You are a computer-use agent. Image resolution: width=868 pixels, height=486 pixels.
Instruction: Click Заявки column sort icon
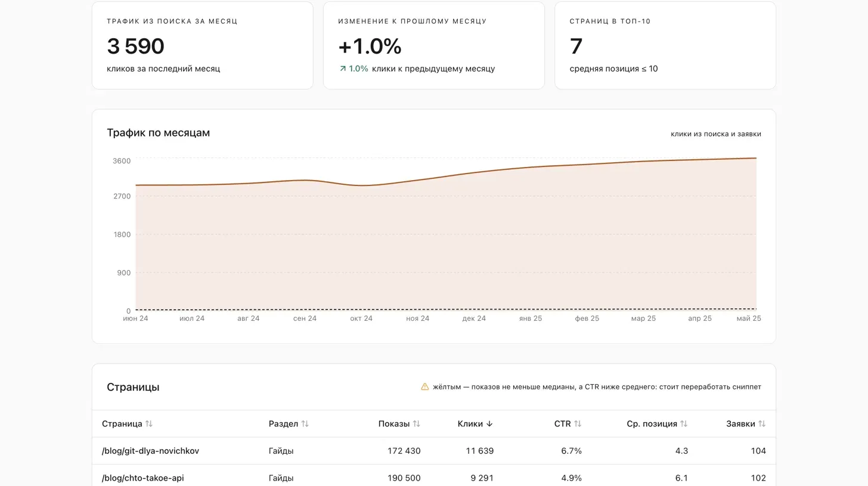pos(762,424)
